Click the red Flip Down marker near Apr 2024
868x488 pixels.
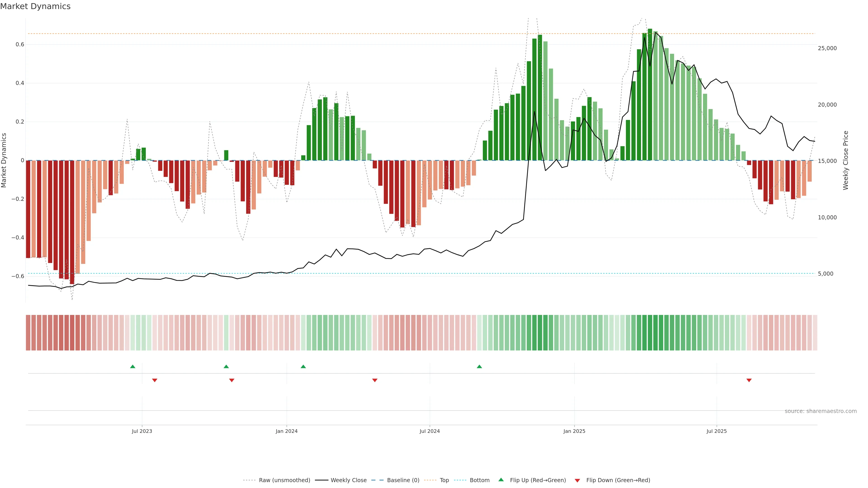coord(375,380)
